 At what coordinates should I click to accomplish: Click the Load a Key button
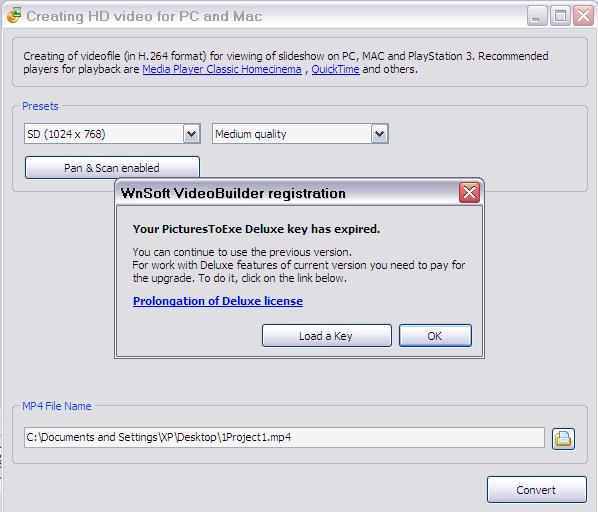pos(326,336)
